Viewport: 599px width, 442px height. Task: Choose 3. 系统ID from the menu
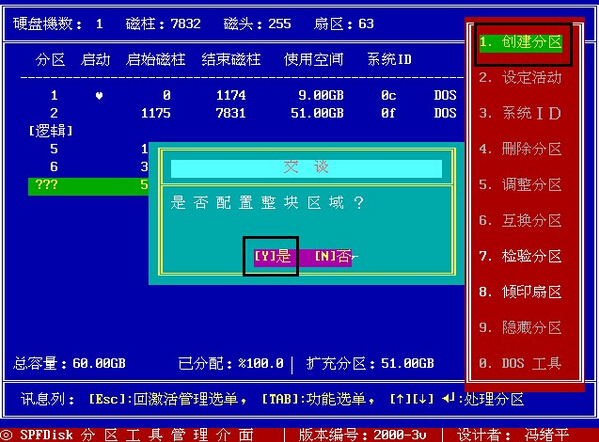click(x=520, y=113)
